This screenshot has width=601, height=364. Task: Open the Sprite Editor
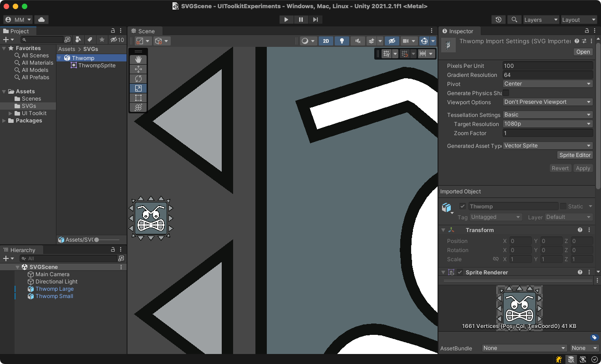click(575, 155)
